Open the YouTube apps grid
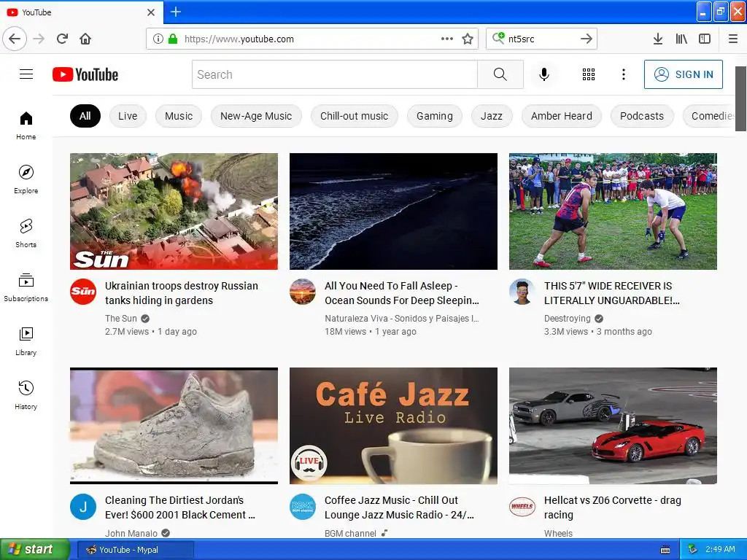 [x=589, y=74]
